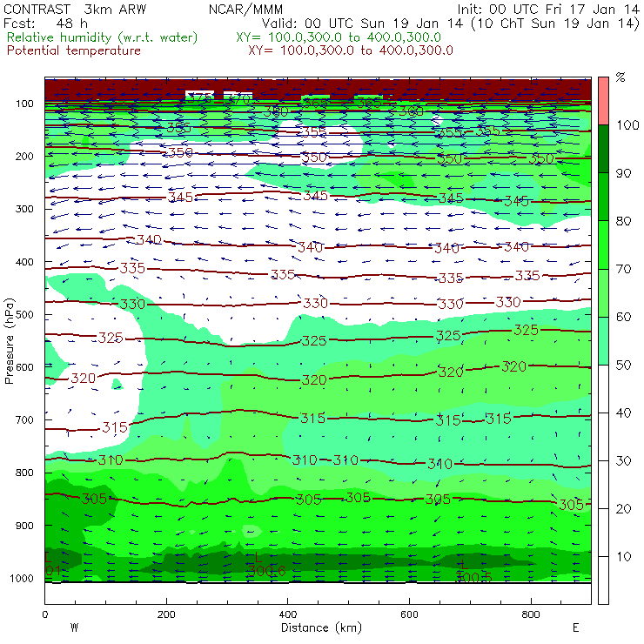This screenshot has width=644, height=644.
Task: Click the '370' contour label near the top
Action: point(238,99)
